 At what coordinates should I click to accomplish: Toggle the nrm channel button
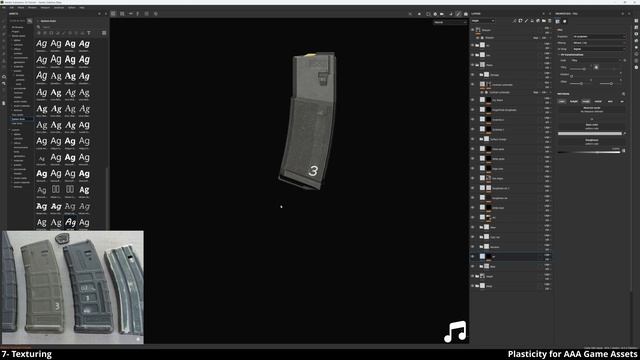click(x=610, y=101)
